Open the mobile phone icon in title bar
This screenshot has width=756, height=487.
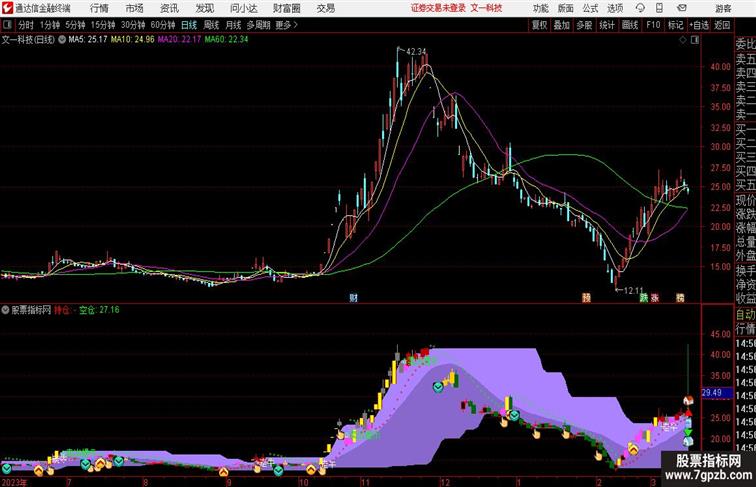(659, 8)
